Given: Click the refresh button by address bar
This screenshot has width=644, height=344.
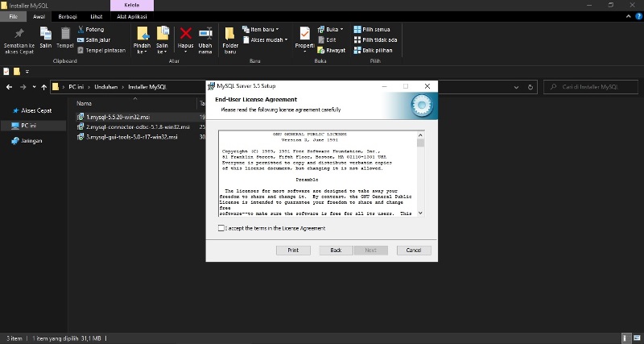Looking at the screenshot, I should pos(530,87).
